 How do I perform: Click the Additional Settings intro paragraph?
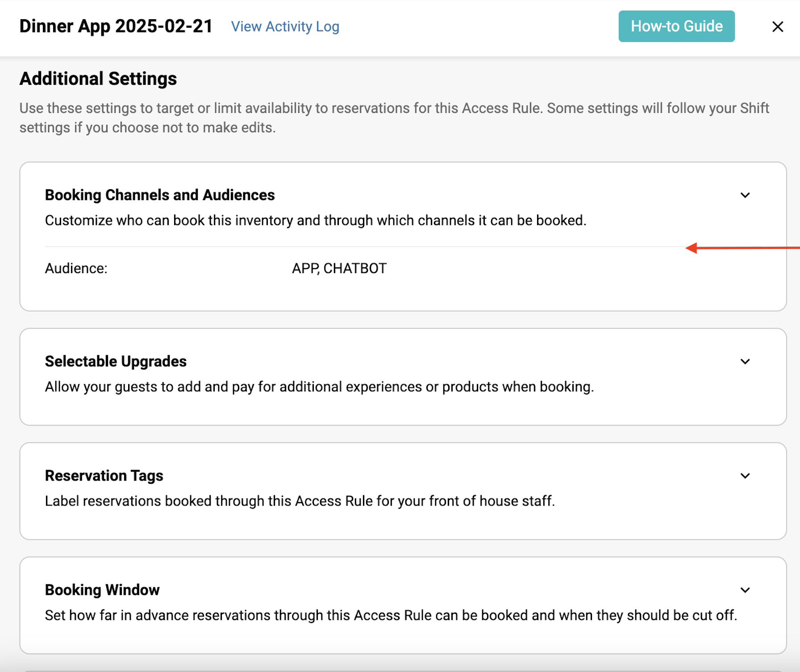click(394, 118)
